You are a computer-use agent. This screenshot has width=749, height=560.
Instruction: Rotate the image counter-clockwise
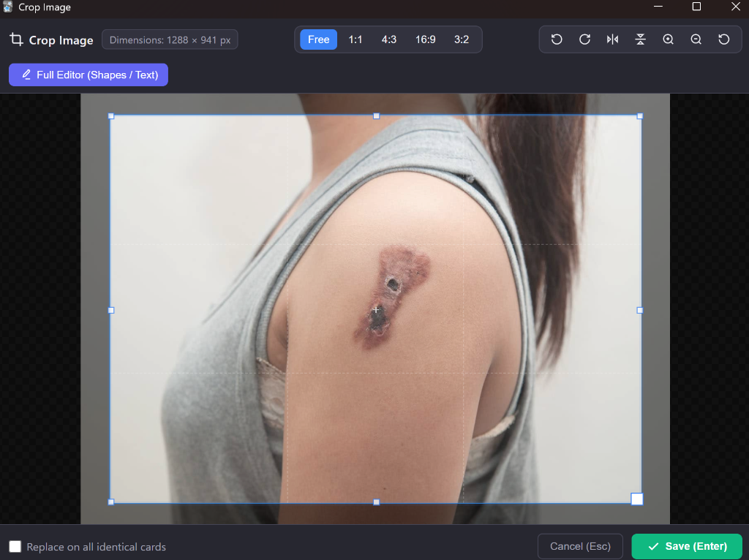pyautogui.click(x=557, y=39)
